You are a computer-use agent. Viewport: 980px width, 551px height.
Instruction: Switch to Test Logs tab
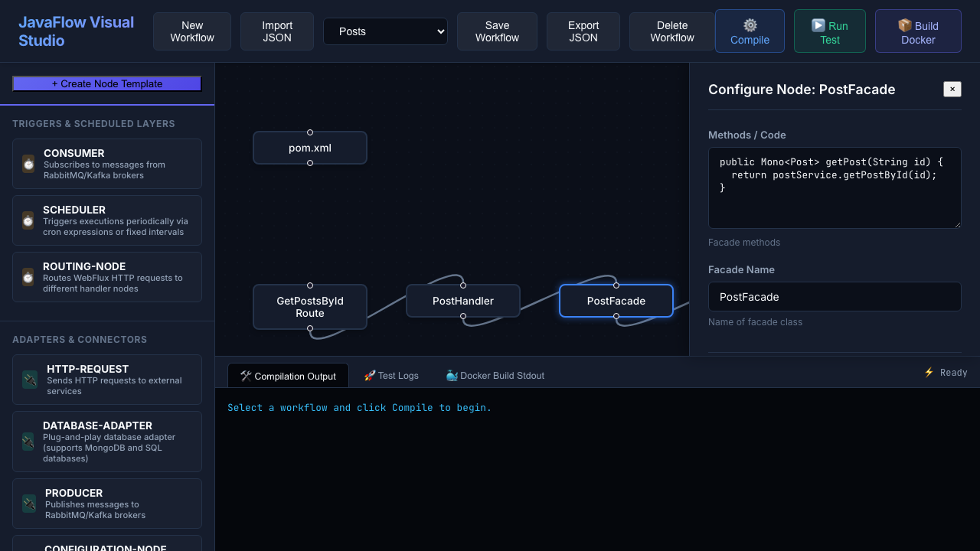point(391,375)
